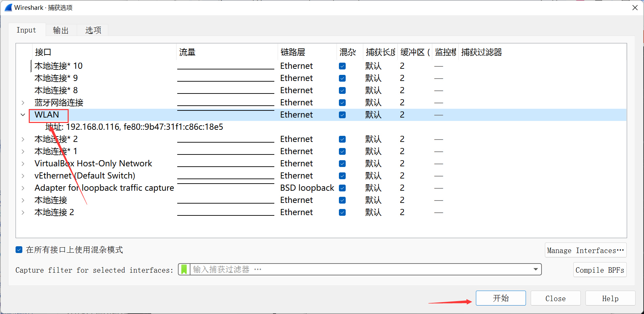The height and width of the screenshot is (314, 644).
Task: Click the 捕获过滤器 column header
Action: pyautogui.click(x=482, y=52)
